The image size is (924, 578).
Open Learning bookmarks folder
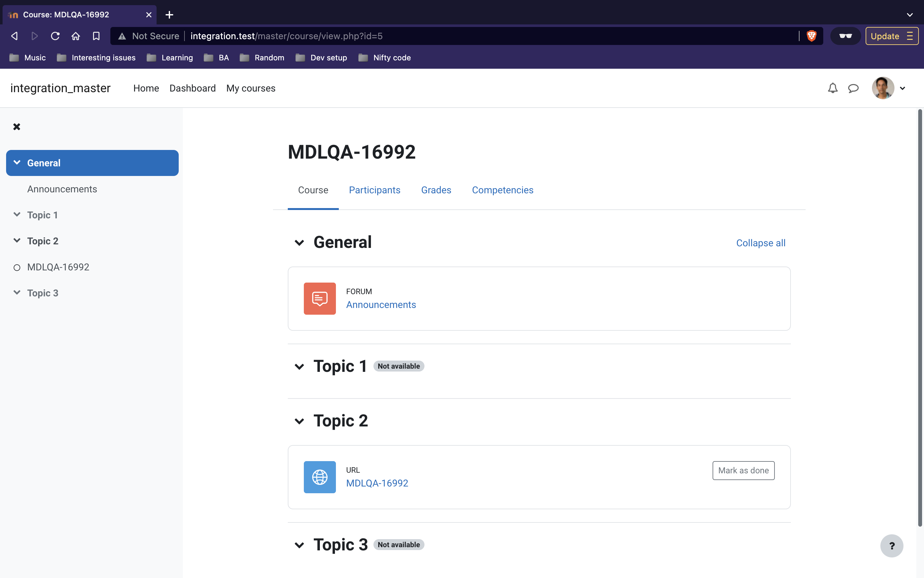tap(170, 57)
